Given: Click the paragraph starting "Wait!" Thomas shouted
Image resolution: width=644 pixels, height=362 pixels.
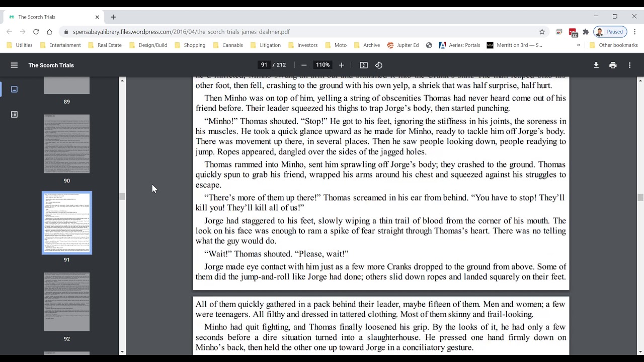Looking at the screenshot, I should [276, 254].
